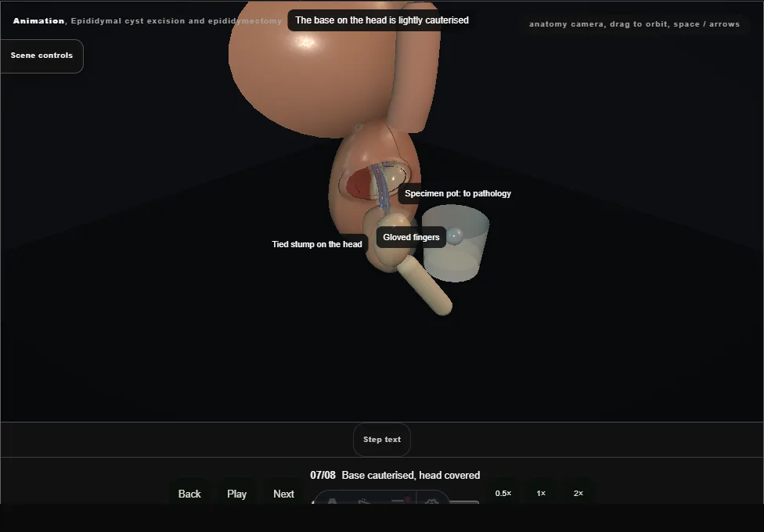Click the 'Tied stump on the head' label
The width and height of the screenshot is (764, 532).
click(317, 244)
